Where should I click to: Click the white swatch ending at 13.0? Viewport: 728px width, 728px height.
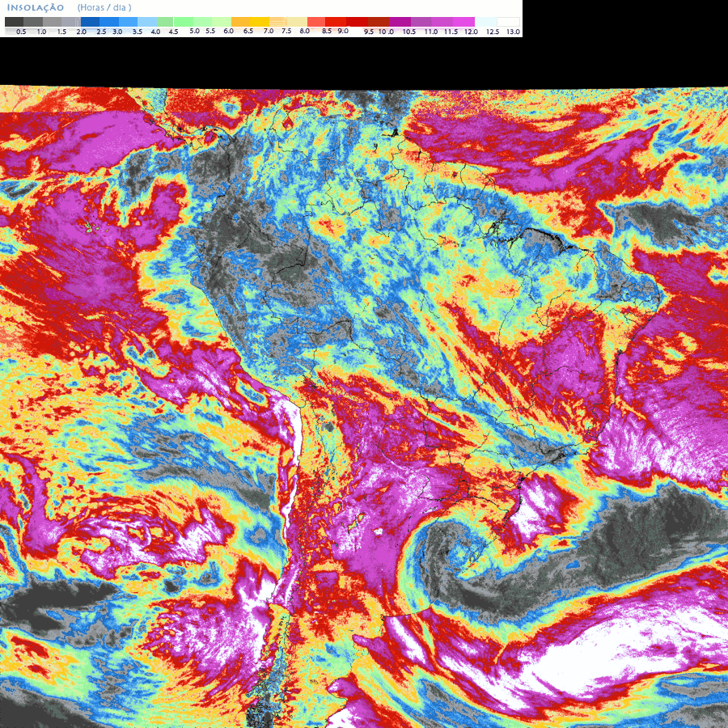click(x=509, y=22)
